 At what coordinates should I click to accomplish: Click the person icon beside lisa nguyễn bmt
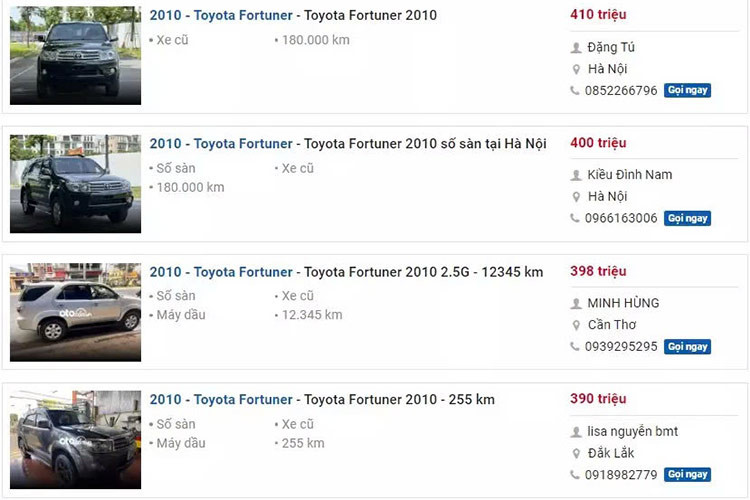pyautogui.click(x=576, y=432)
